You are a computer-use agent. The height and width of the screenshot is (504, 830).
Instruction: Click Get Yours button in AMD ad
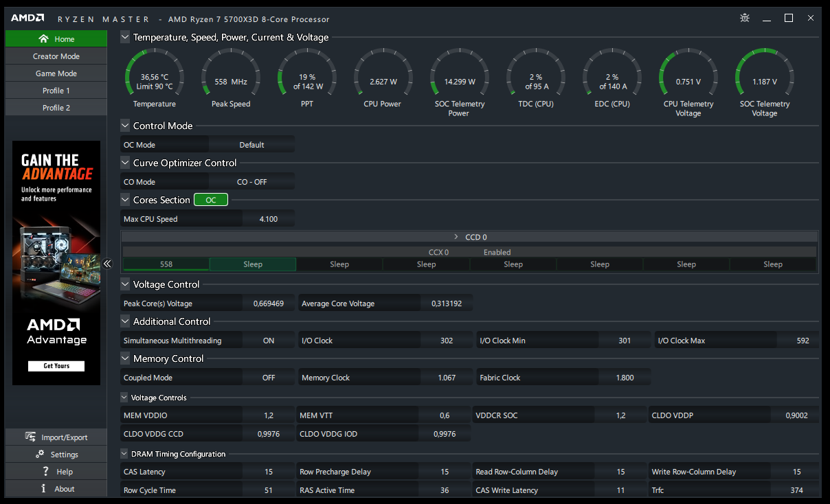point(56,366)
